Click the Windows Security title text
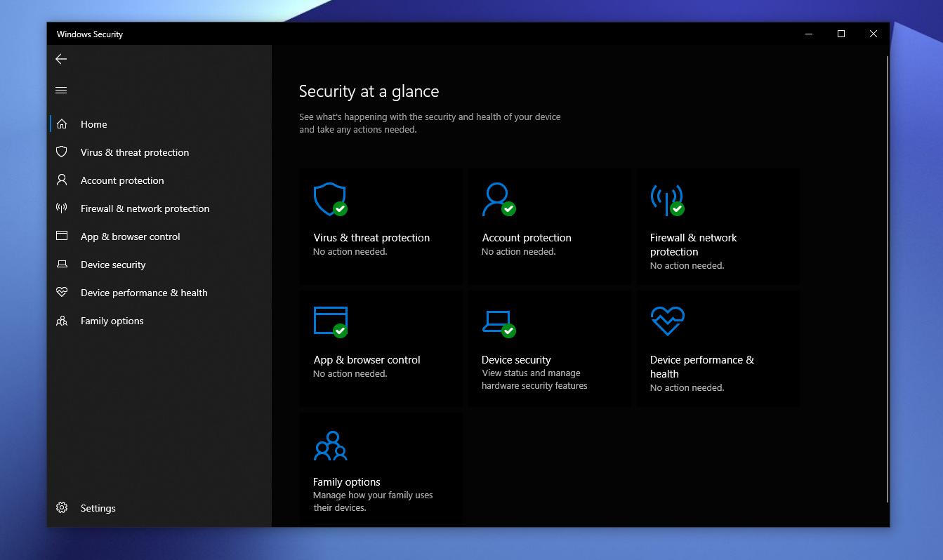The image size is (943, 560). 90,34
